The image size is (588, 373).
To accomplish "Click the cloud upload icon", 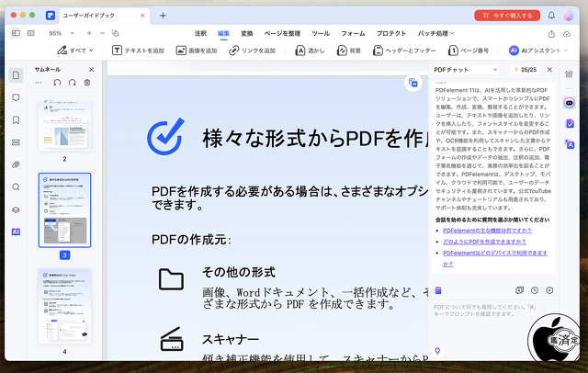I will click(567, 34).
